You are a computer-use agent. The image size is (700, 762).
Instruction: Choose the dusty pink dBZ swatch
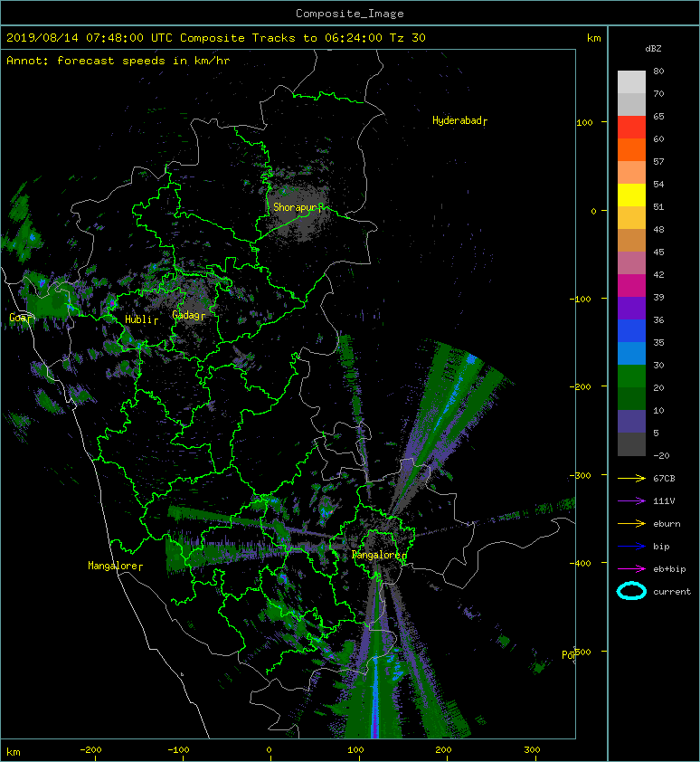[x=631, y=263]
